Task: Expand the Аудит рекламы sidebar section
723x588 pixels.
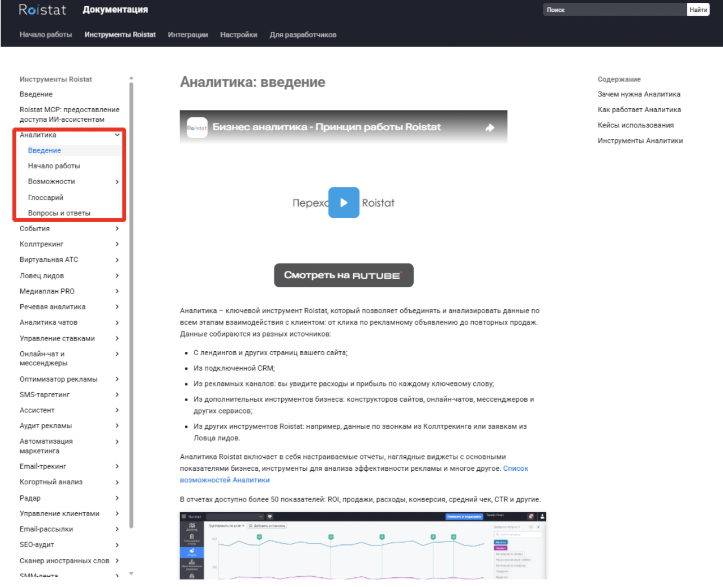Action: pyautogui.click(x=117, y=426)
